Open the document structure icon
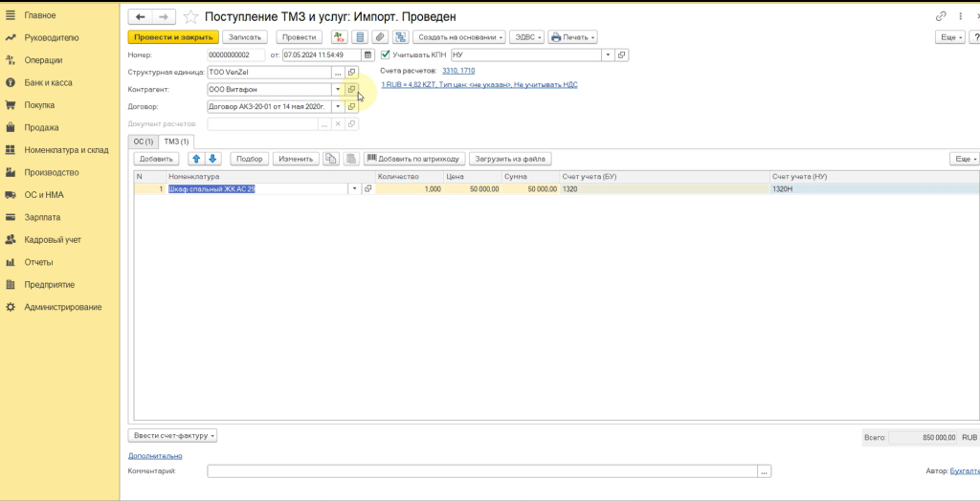The image size is (980, 501). [x=399, y=37]
